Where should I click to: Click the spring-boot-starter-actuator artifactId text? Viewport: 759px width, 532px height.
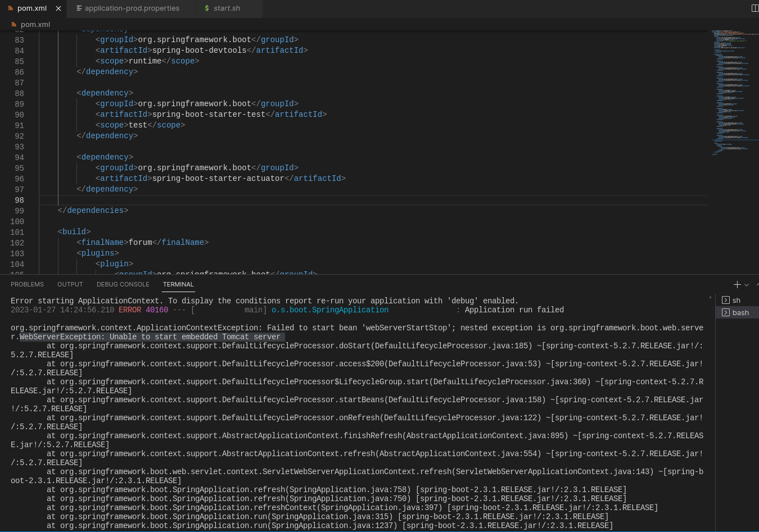[x=218, y=178]
